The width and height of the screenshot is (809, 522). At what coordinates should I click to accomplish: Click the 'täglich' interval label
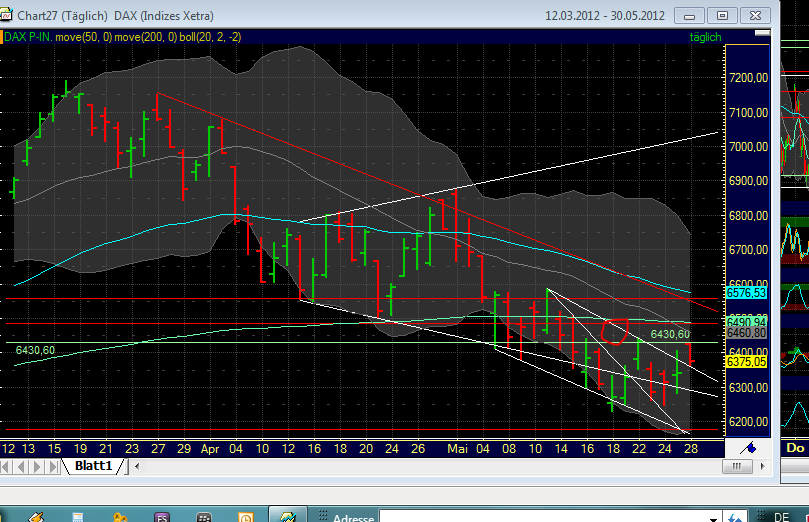point(705,37)
